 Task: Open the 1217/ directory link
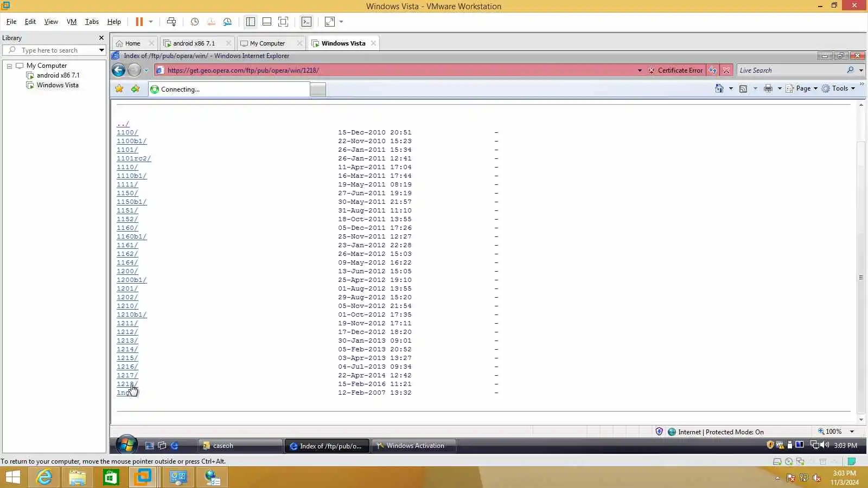point(127,375)
